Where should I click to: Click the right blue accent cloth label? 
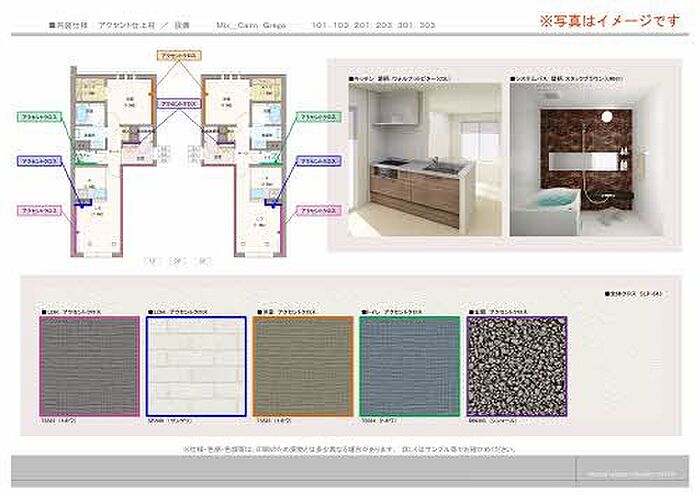coord(319,159)
